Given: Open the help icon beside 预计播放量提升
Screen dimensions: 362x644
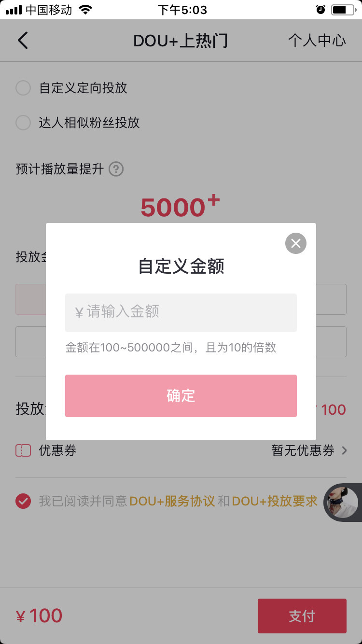Looking at the screenshot, I should pos(116,169).
